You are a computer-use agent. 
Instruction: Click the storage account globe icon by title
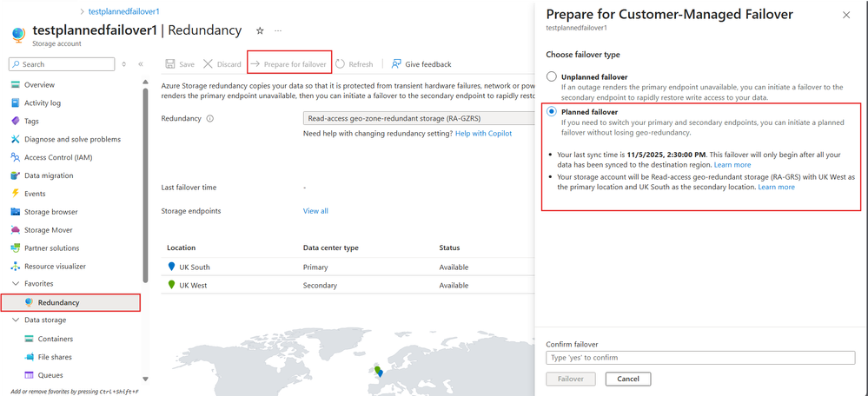(17, 35)
